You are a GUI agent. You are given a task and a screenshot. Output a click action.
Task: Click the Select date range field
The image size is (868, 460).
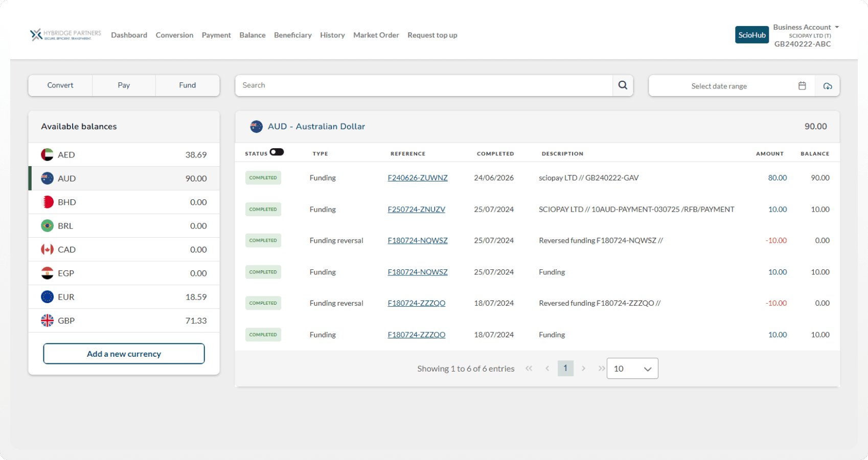pos(719,86)
